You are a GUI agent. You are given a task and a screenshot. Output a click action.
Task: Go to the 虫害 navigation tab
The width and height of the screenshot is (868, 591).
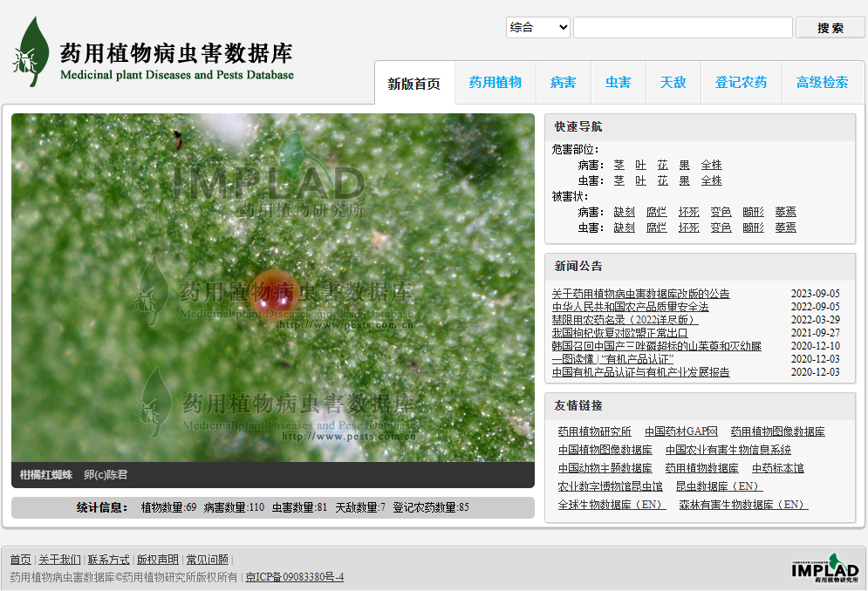(619, 83)
